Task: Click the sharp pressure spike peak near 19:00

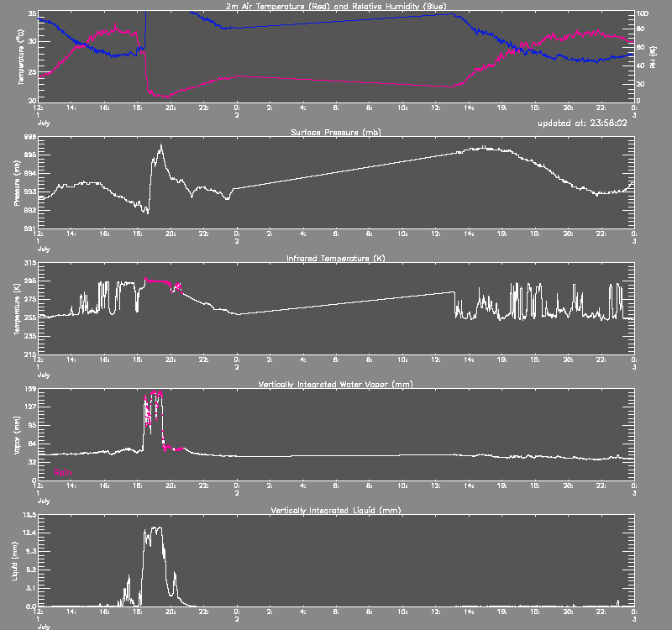Action: (161, 145)
